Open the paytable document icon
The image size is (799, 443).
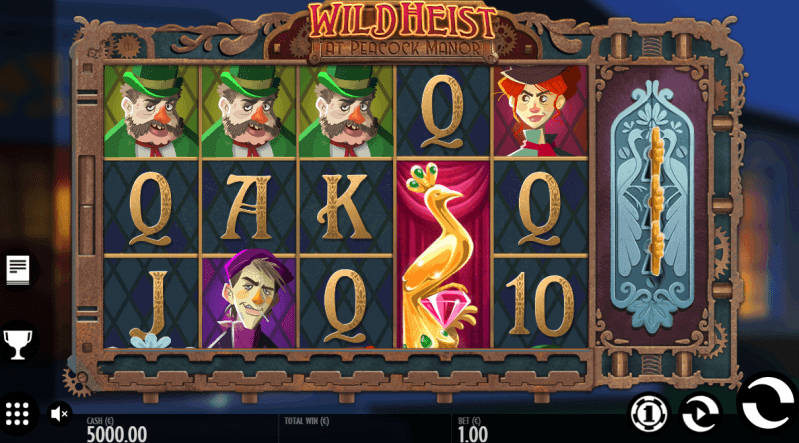18,270
